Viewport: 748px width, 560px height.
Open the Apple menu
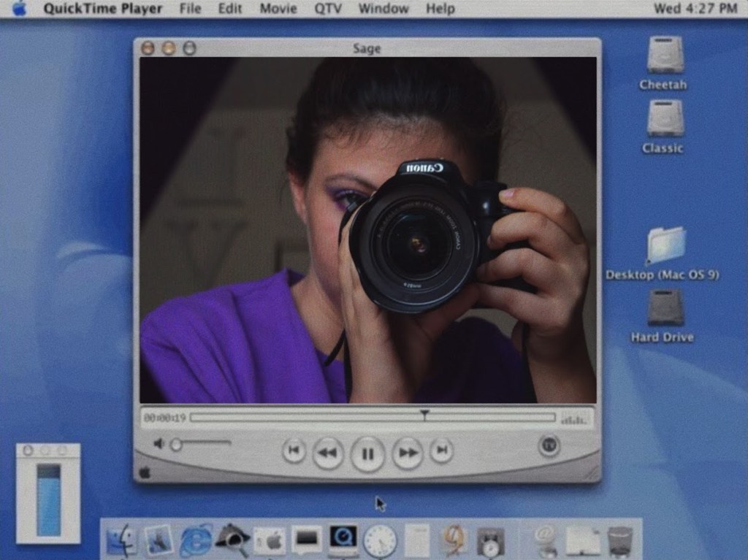coord(19,9)
